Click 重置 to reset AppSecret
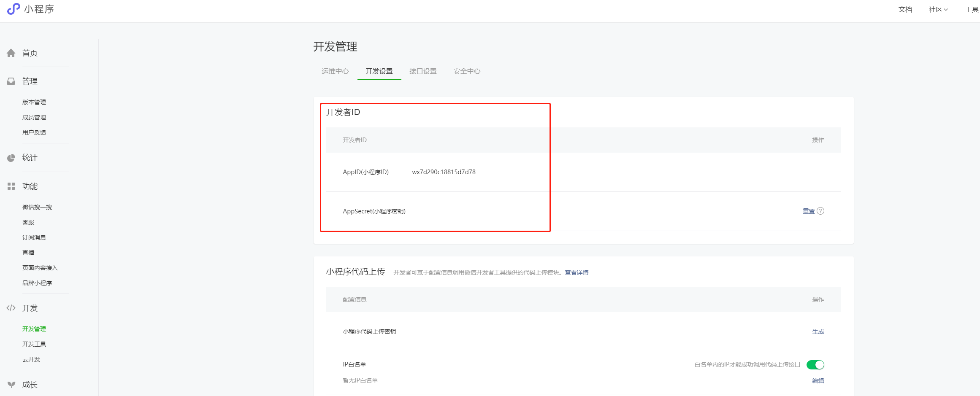Image resolution: width=980 pixels, height=396 pixels. 809,211
